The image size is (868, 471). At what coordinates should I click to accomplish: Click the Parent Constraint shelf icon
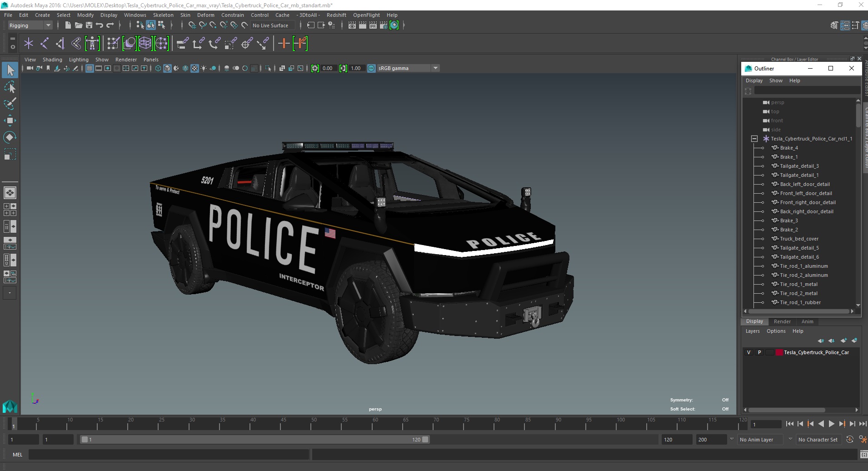pyautogui.click(x=182, y=44)
